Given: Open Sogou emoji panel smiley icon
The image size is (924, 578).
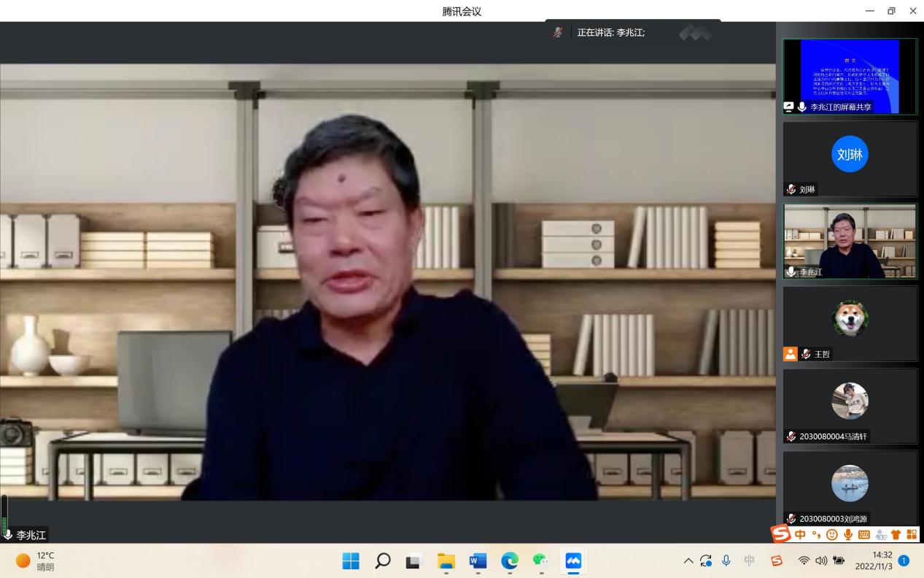Looking at the screenshot, I should [831, 535].
